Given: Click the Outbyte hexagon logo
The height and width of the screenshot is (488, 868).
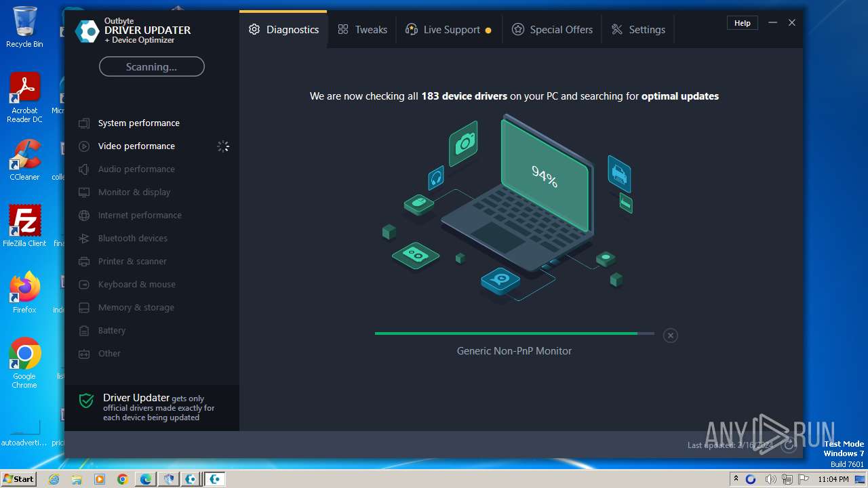Looking at the screenshot, I should [x=87, y=31].
